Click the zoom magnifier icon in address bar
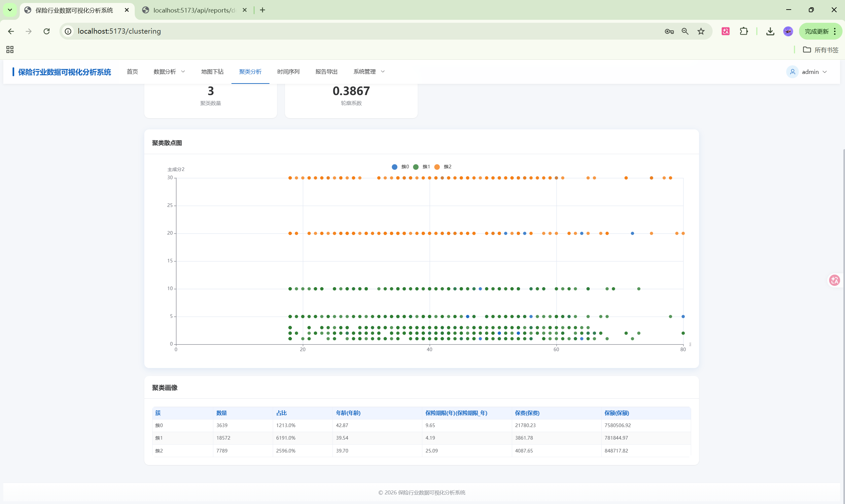 pyautogui.click(x=685, y=31)
